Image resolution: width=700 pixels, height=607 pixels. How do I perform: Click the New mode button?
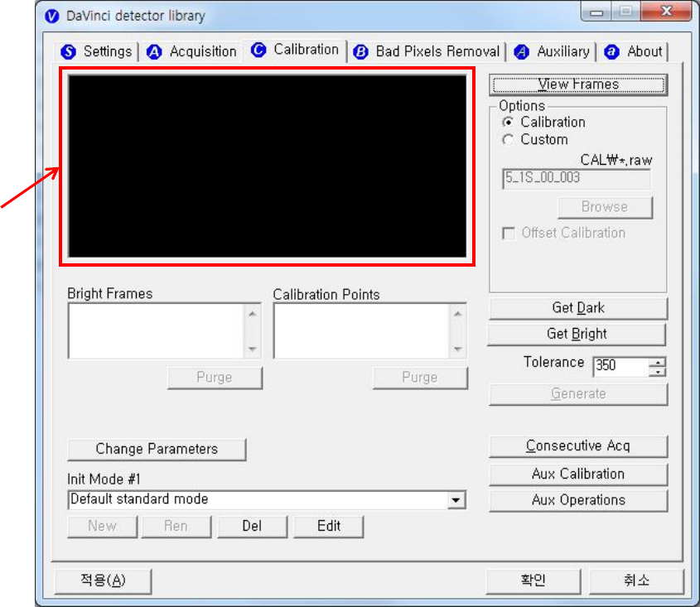[x=103, y=527]
